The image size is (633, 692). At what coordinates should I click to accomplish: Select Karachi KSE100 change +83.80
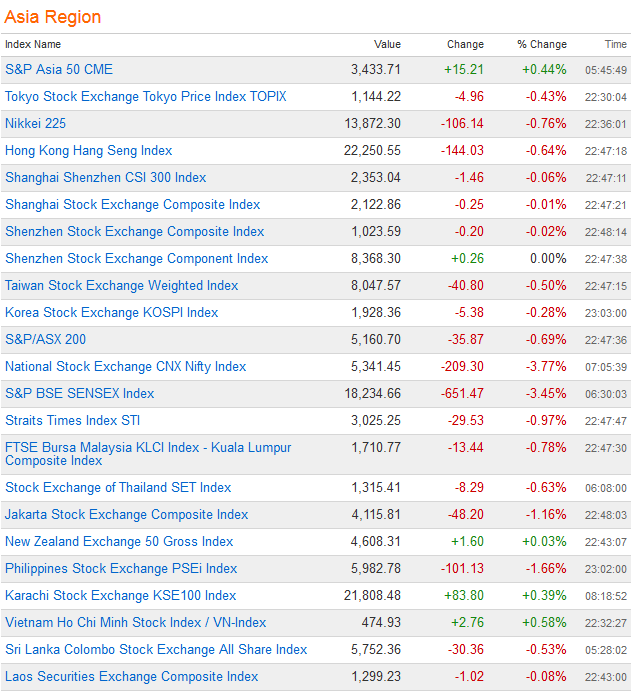tap(464, 595)
